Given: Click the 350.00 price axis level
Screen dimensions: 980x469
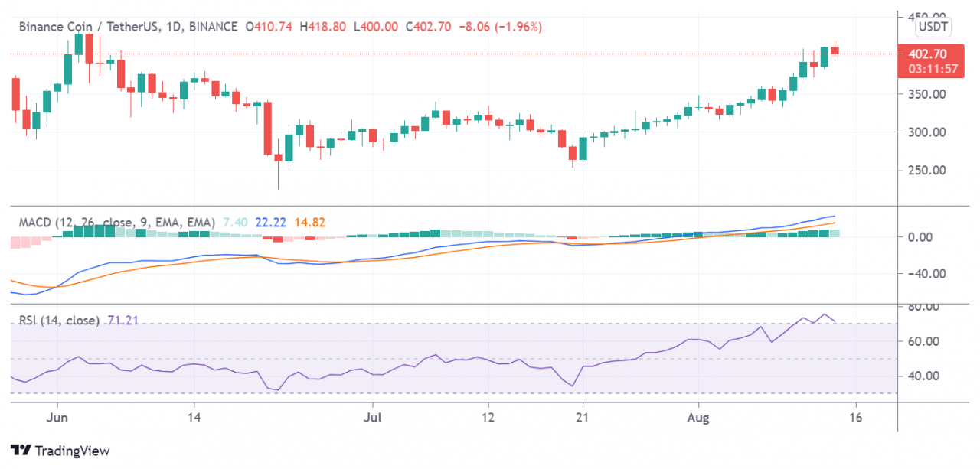Looking at the screenshot, I should (x=927, y=94).
